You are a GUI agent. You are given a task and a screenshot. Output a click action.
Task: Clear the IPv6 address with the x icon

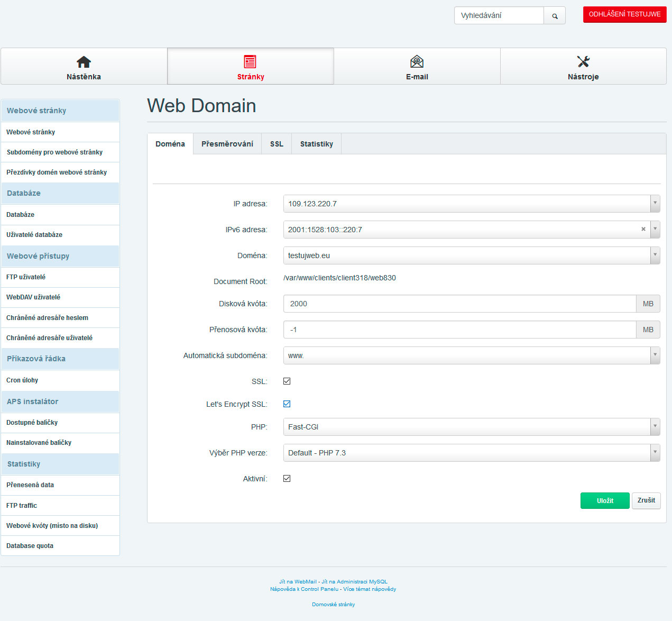[643, 229]
